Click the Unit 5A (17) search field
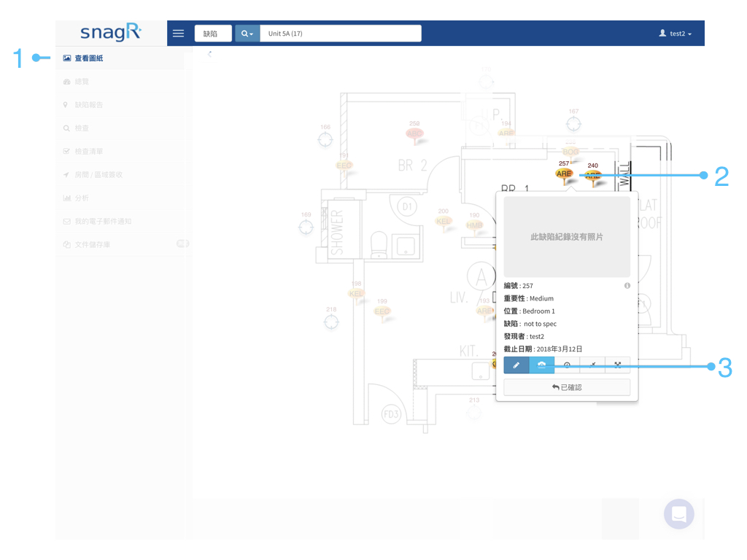 click(x=341, y=34)
